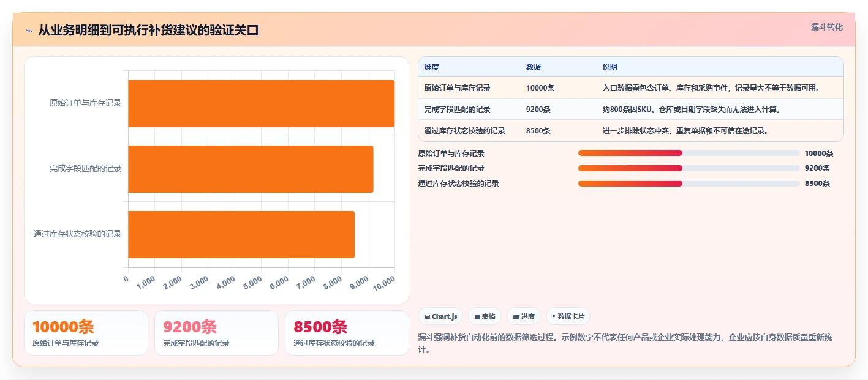Screen dimensions: 868x380
Task: Click the 6,000 tick on the chart axis
Action: 279,282
